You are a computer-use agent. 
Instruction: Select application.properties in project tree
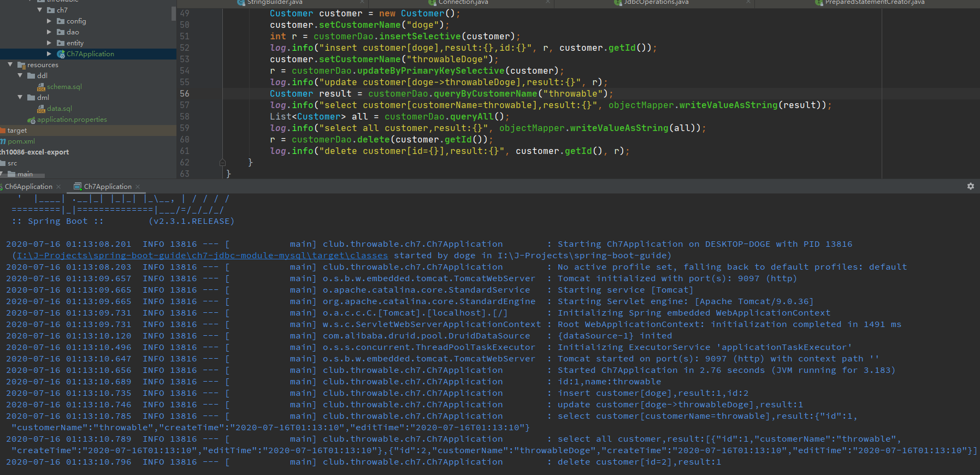pyautogui.click(x=72, y=120)
